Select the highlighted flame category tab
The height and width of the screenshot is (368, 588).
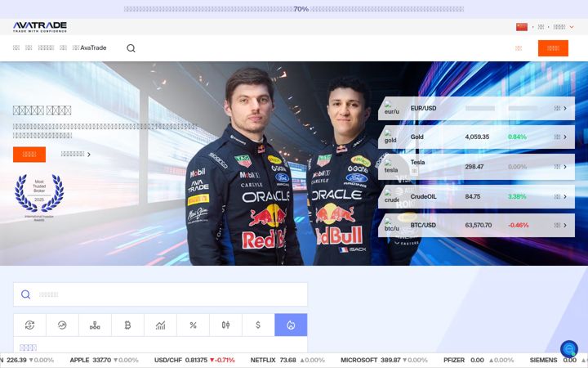coord(291,325)
